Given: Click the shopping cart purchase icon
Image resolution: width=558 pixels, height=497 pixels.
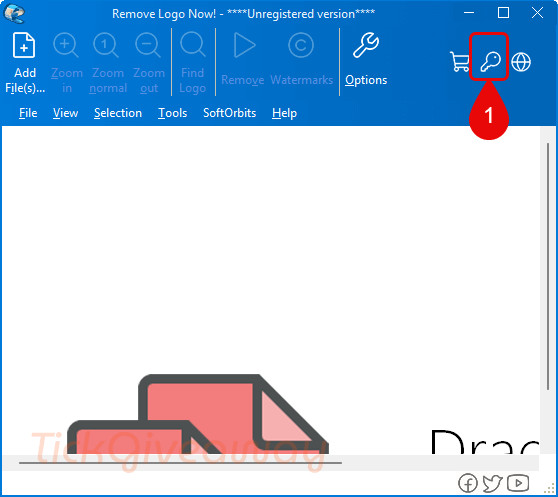Looking at the screenshot, I should pos(460,62).
